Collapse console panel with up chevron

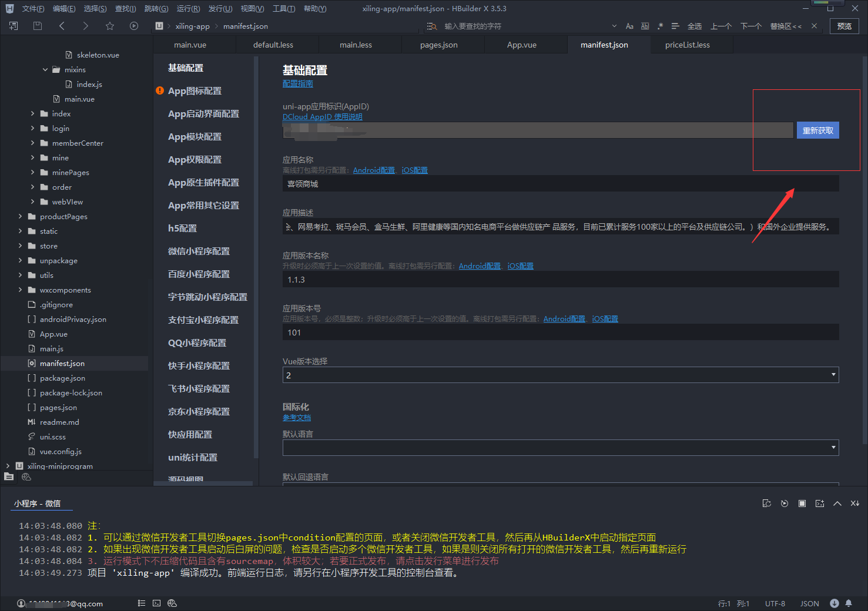(837, 503)
